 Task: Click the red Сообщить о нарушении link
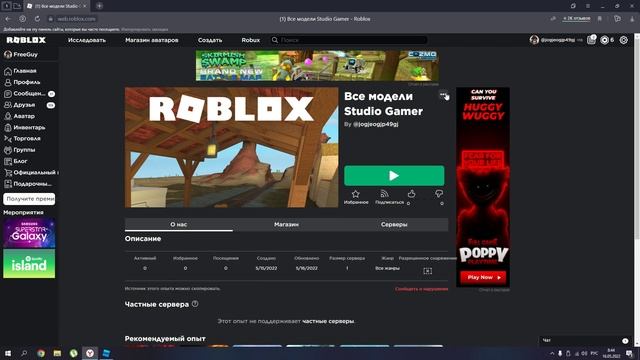tap(421, 289)
